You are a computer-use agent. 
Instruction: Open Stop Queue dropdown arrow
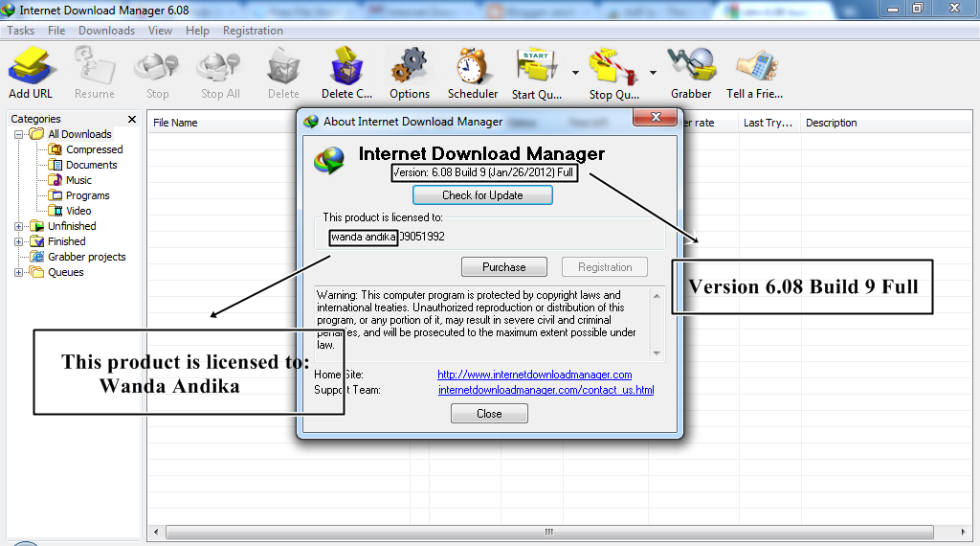(x=653, y=73)
